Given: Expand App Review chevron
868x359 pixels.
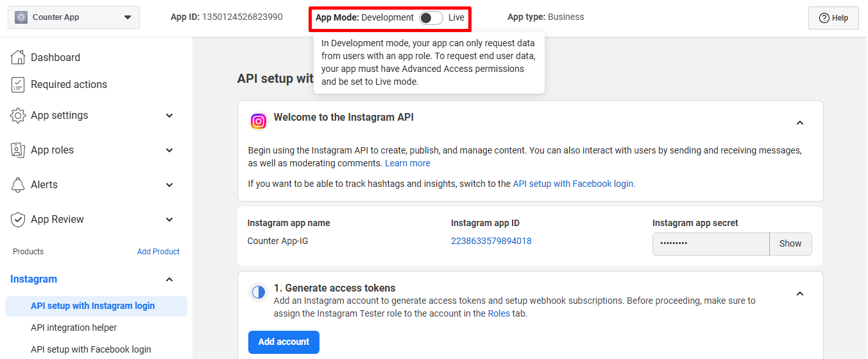Looking at the screenshot, I should click(169, 220).
